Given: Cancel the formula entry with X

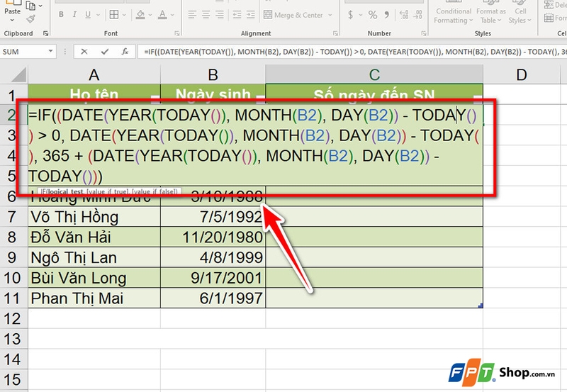Looking at the screenshot, I should tap(84, 52).
